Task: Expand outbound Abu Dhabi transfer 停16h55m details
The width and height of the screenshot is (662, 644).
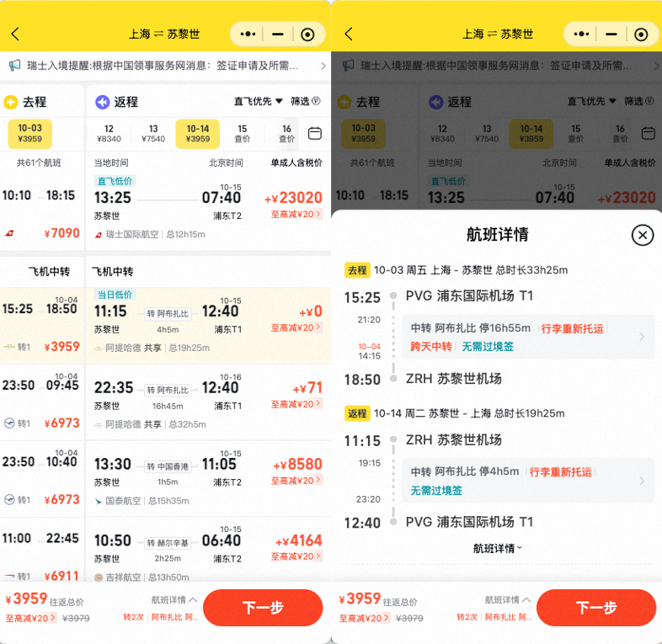Action: tap(528, 338)
